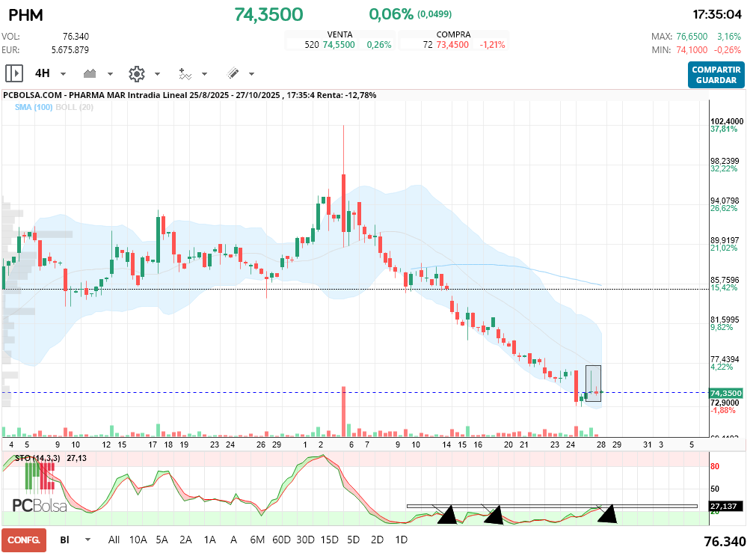Expand the BI dropdown arrow
This screenshot has height=556, width=756.
pyautogui.click(x=87, y=540)
